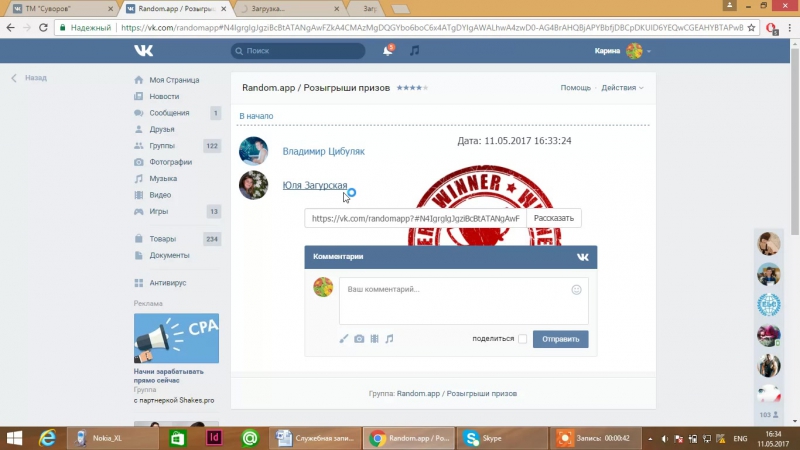Open Windows Store on taskbar
Viewport: 800px width, 450px height.
tap(178, 438)
